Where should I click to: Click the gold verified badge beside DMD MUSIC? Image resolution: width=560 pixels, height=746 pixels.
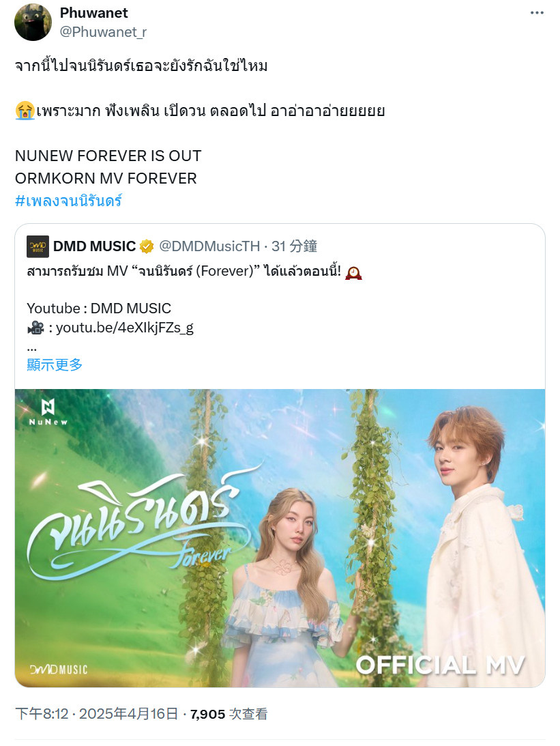point(147,246)
